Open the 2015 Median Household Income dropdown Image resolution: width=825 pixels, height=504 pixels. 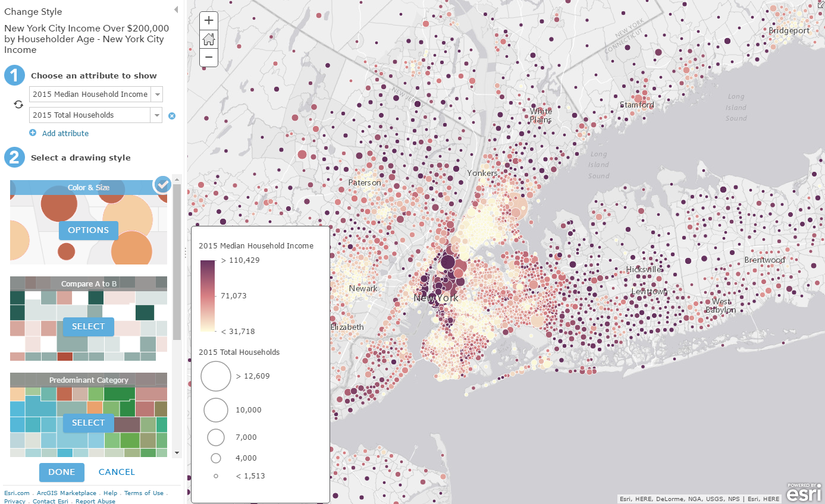156,94
